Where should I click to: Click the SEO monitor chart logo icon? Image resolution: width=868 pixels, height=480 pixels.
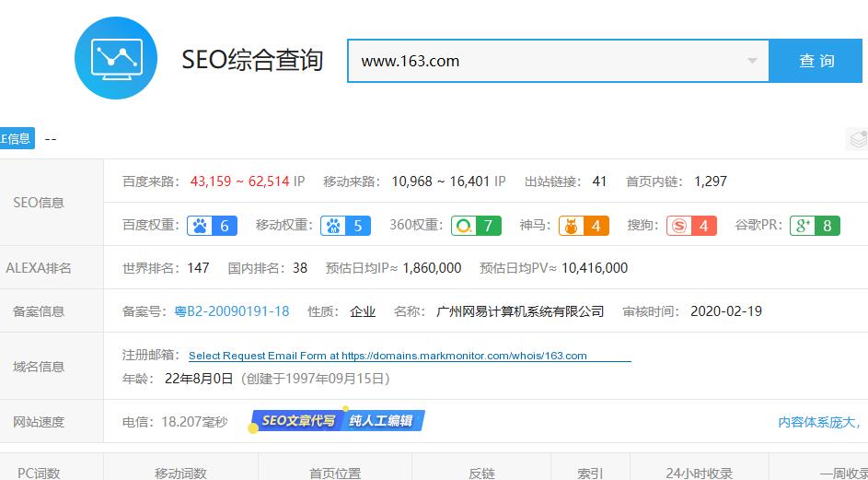[x=116, y=58]
